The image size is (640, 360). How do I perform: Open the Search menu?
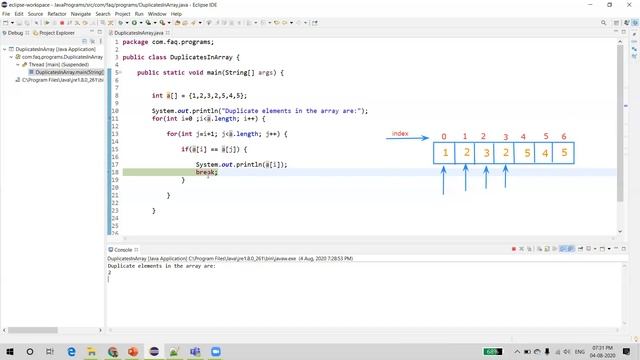click(x=103, y=14)
